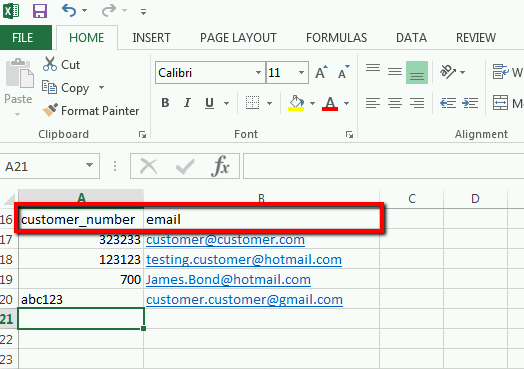Open the Fill Color dropdown arrow

[x=312, y=103]
